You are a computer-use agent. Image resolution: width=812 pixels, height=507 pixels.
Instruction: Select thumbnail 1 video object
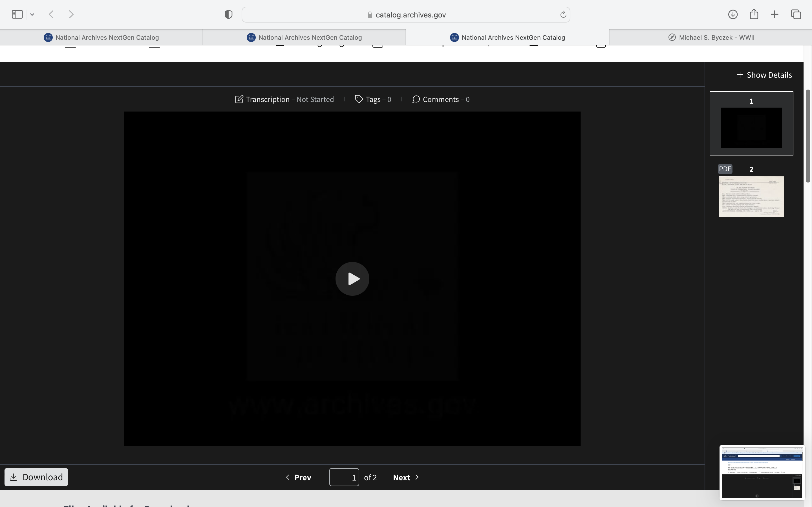[x=751, y=127]
